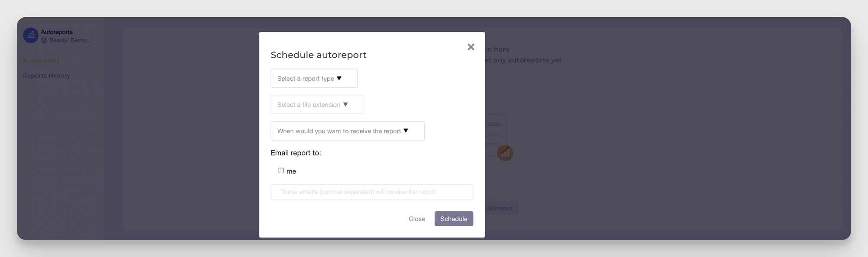
Task: Enable the 'me' checkbox under Email report to
Action: tap(281, 170)
